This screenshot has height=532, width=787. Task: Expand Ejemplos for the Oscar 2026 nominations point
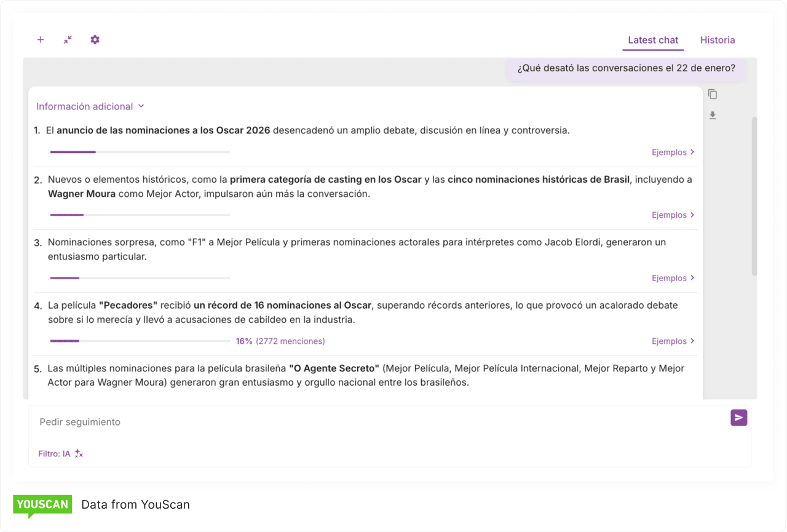[673, 152]
